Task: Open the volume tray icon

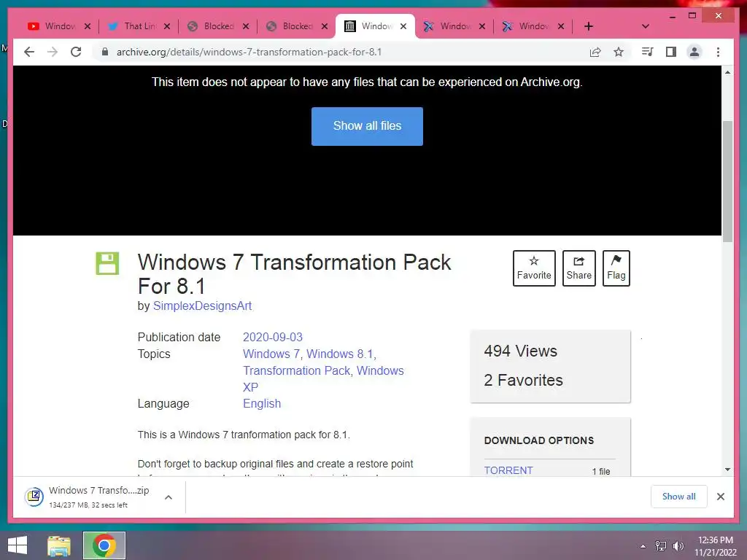Action: pyautogui.click(x=678, y=546)
